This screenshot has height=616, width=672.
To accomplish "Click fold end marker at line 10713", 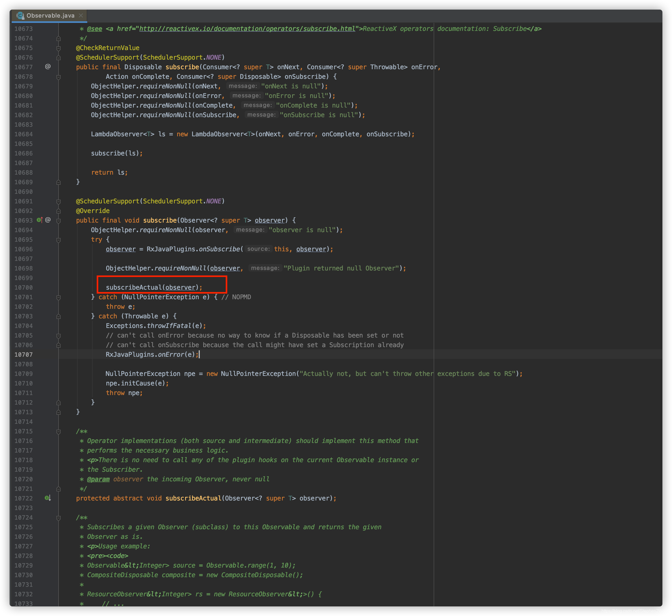I will [x=58, y=412].
